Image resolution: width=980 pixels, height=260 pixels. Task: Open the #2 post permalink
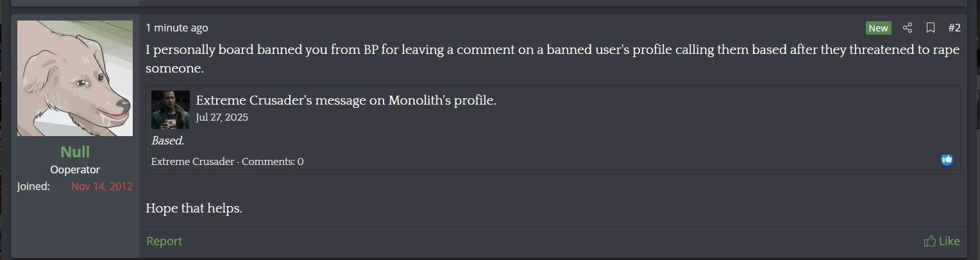coord(954,28)
